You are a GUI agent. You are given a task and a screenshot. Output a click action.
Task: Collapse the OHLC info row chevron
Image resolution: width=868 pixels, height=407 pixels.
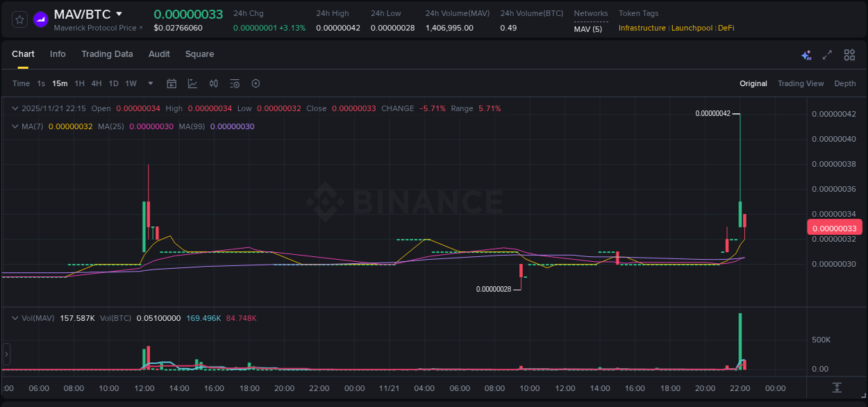pos(15,108)
